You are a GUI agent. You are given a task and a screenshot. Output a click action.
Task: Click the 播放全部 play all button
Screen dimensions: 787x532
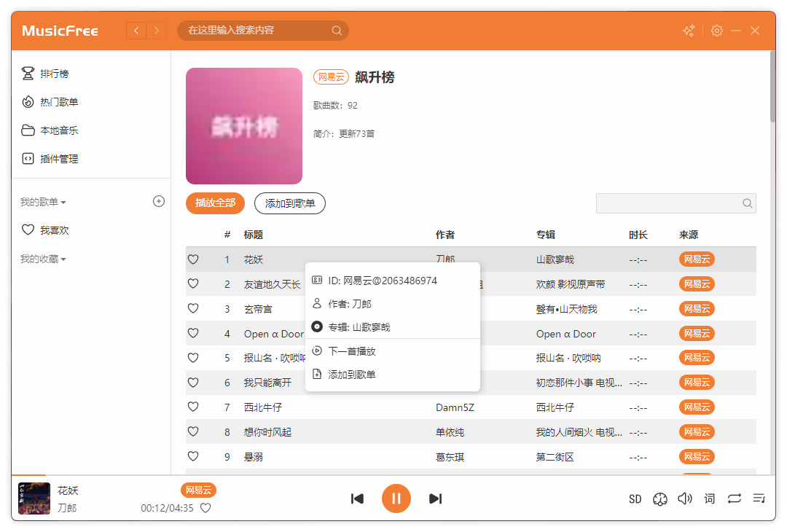(x=215, y=203)
